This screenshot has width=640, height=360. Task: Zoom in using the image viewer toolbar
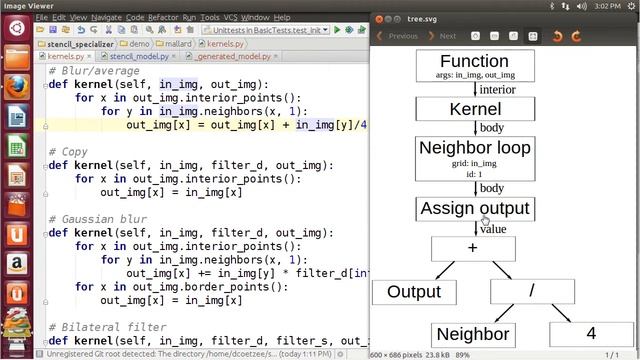[476, 36]
